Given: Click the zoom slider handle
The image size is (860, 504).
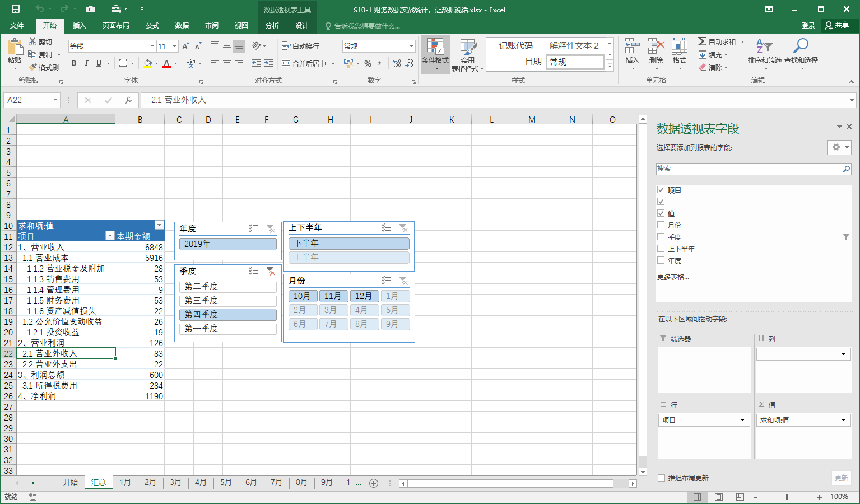Looking at the screenshot, I should point(787,497).
